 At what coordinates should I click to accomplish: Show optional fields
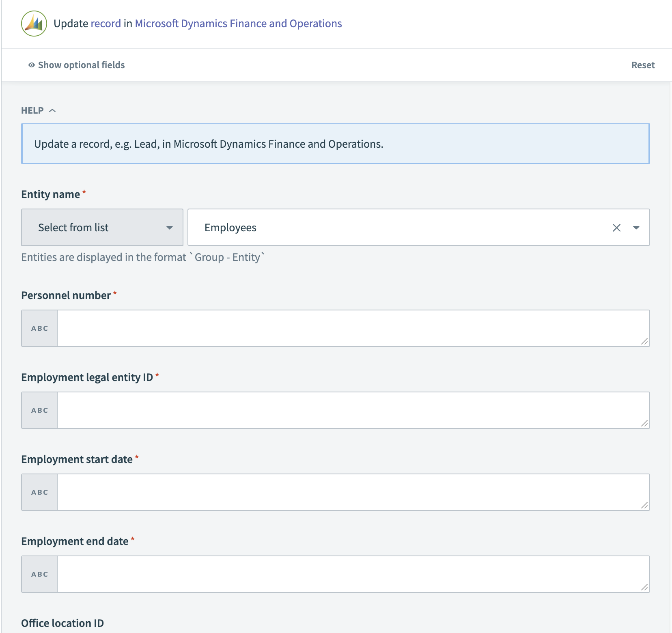click(x=81, y=65)
